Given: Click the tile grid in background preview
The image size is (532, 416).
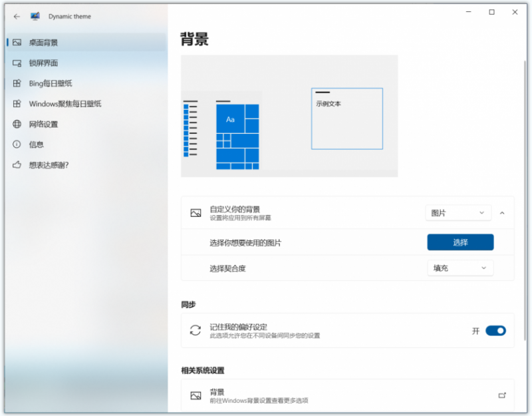Looking at the screenshot, I should [x=237, y=136].
